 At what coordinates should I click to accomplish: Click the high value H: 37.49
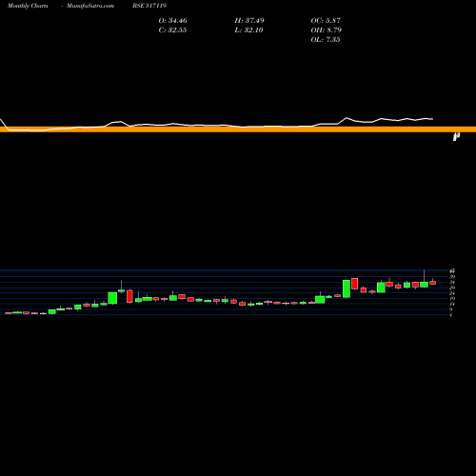tap(249, 21)
